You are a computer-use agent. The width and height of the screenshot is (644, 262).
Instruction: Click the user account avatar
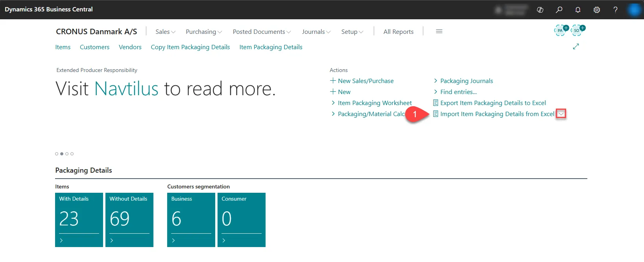click(634, 10)
